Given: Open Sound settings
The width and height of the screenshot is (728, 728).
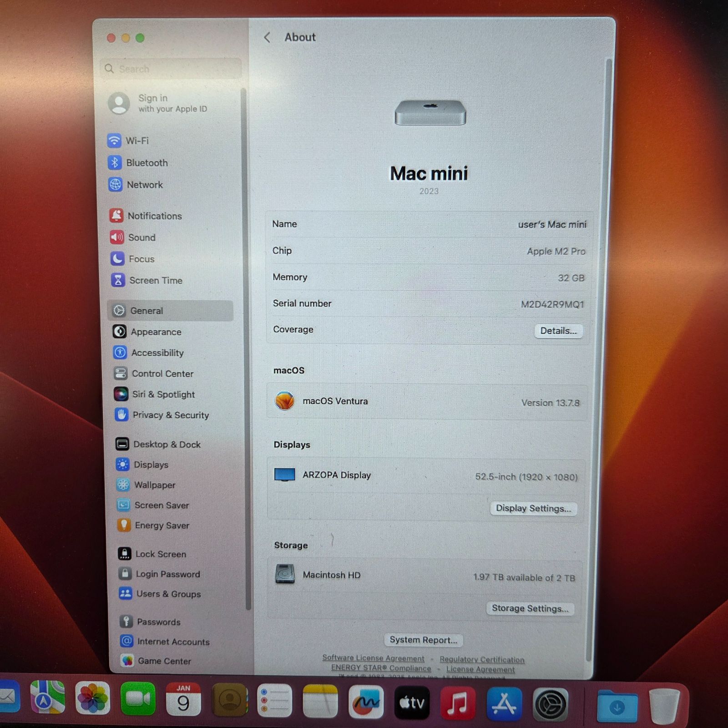Looking at the screenshot, I should [142, 238].
